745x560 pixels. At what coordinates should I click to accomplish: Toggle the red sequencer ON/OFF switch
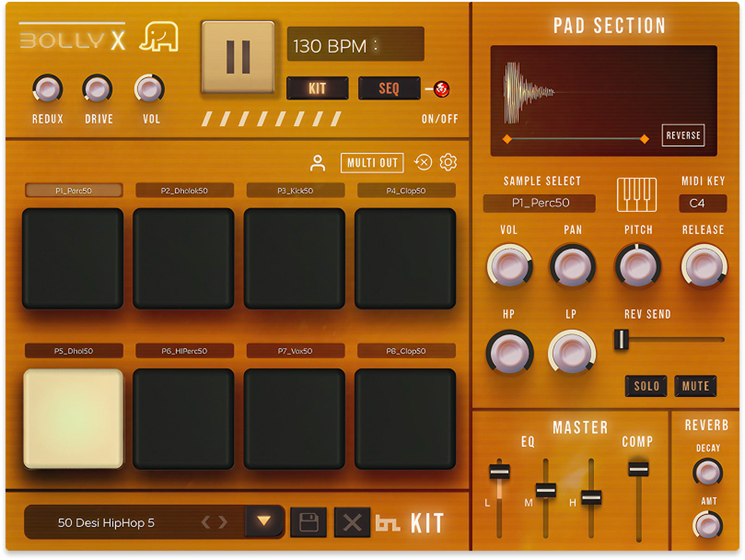[x=442, y=89]
